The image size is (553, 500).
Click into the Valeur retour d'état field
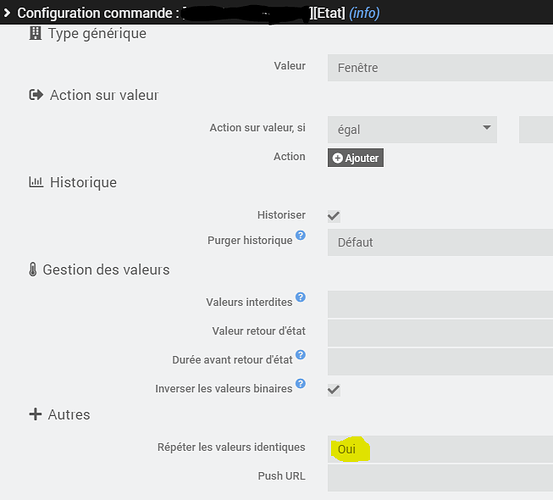click(440, 333)
